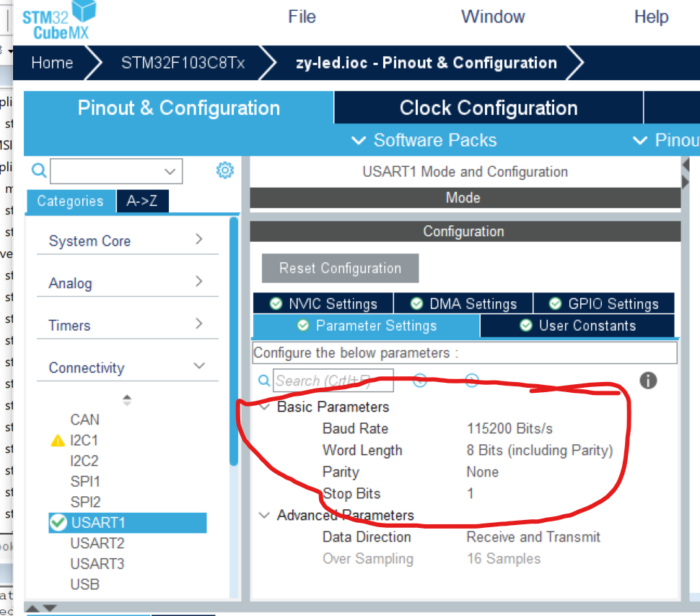Go to previous search result arrow
The height and width of the screenshot is (616, 700).
coord(420,381)
